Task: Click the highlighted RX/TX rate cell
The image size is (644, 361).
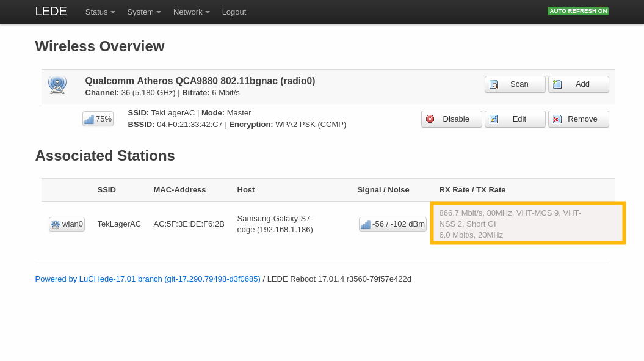Action: coord(527,223)
